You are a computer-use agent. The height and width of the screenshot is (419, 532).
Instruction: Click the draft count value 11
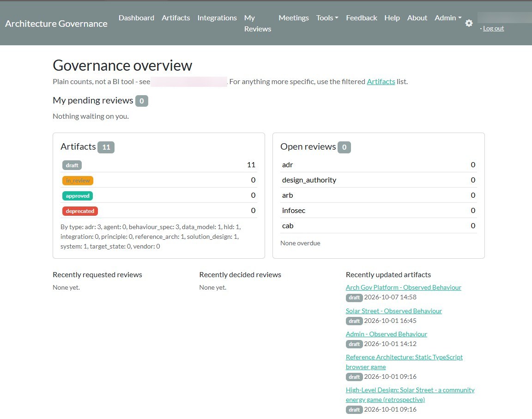click(x=251, y=165)
